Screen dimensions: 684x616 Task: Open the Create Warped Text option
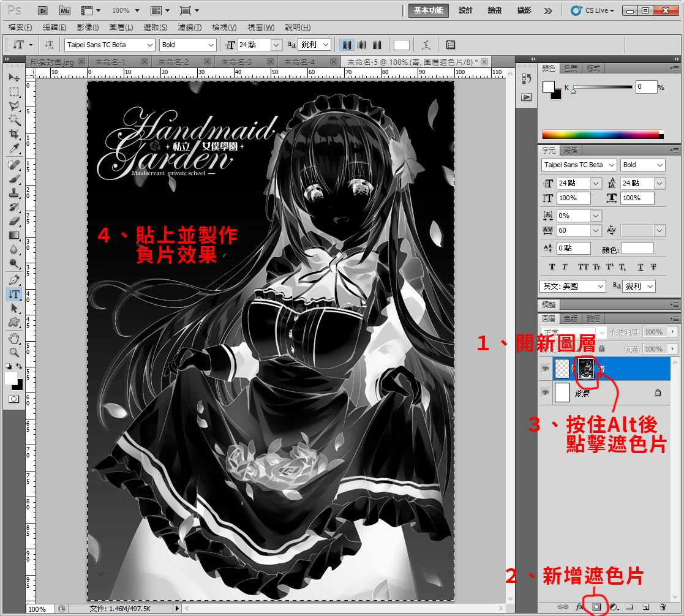coord(426,45)
